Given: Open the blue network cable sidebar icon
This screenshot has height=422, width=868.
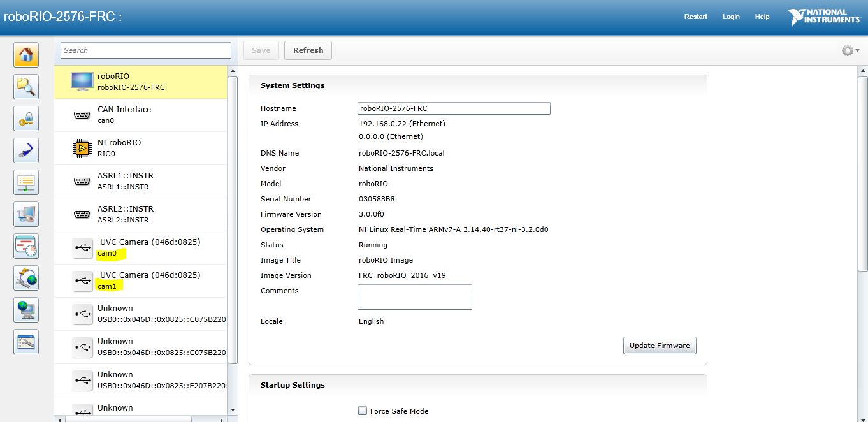Looking at the screenshot, I should [26, 150].
